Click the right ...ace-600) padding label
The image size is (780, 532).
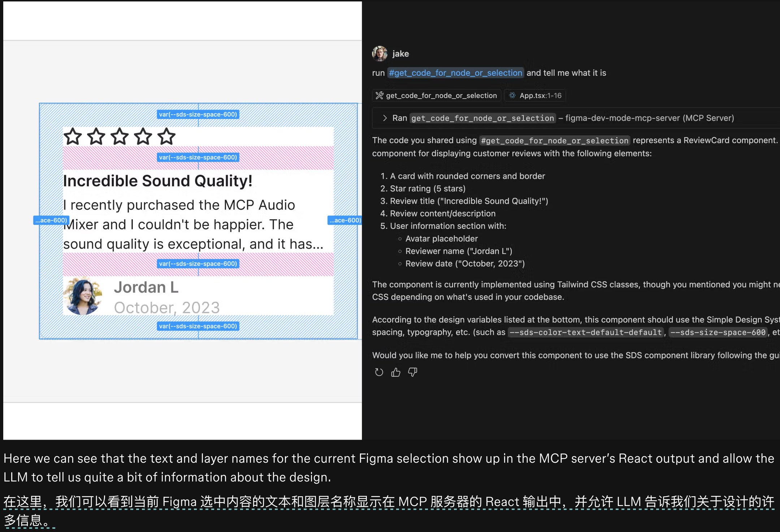345,220
